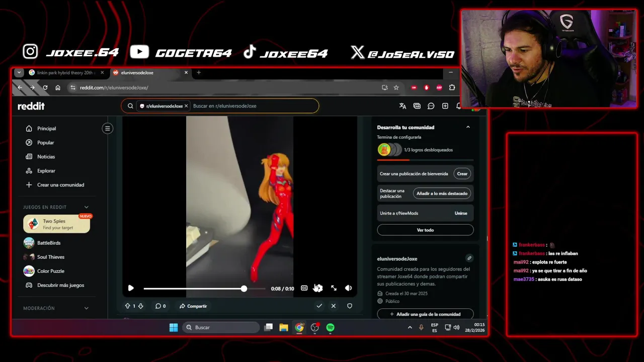Open system volume control
644x362 pixels.
[x=456, y=327]
